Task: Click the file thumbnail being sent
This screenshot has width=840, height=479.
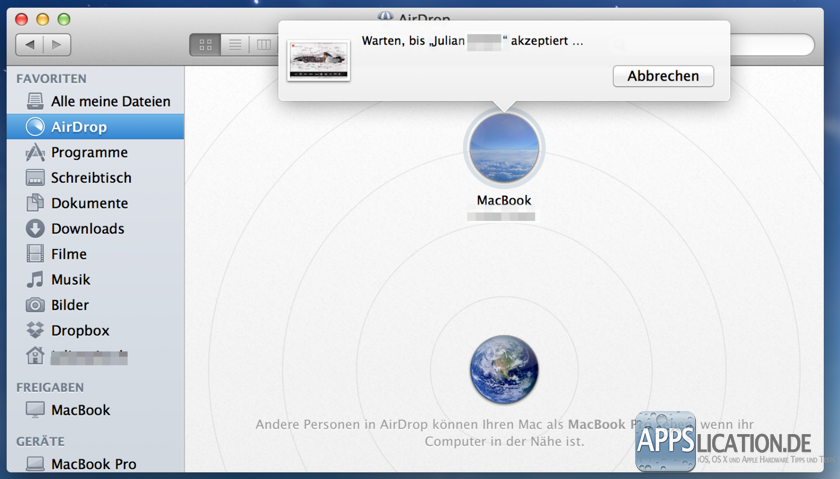Action: (319, 61)
